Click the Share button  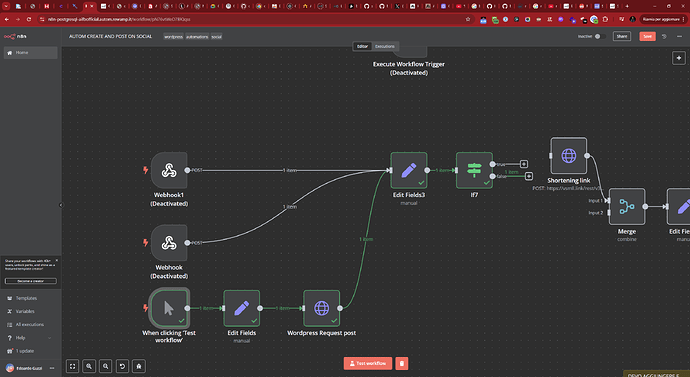point(622,37)
